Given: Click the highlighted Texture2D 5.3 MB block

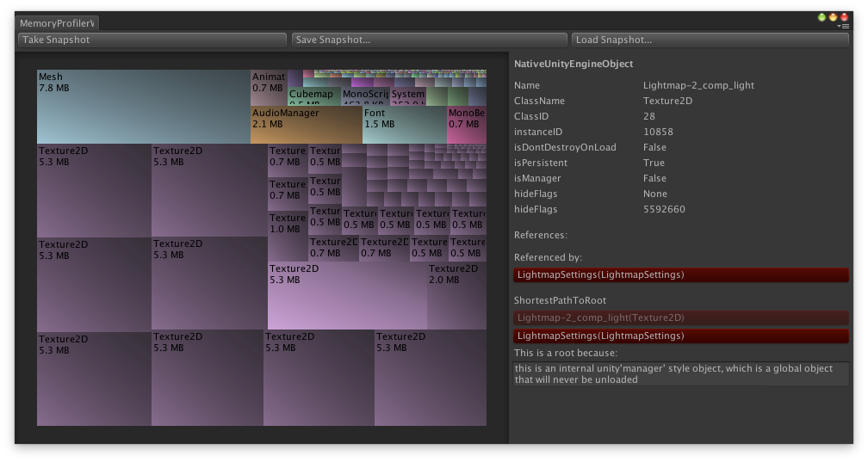Looking at the screenshot, I should 347,296.
